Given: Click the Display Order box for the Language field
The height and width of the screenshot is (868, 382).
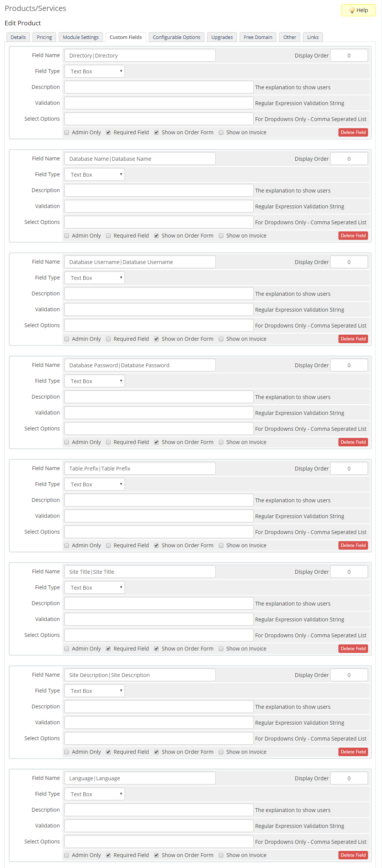Looking at the screenshot, I should click(x=349, y=778).
